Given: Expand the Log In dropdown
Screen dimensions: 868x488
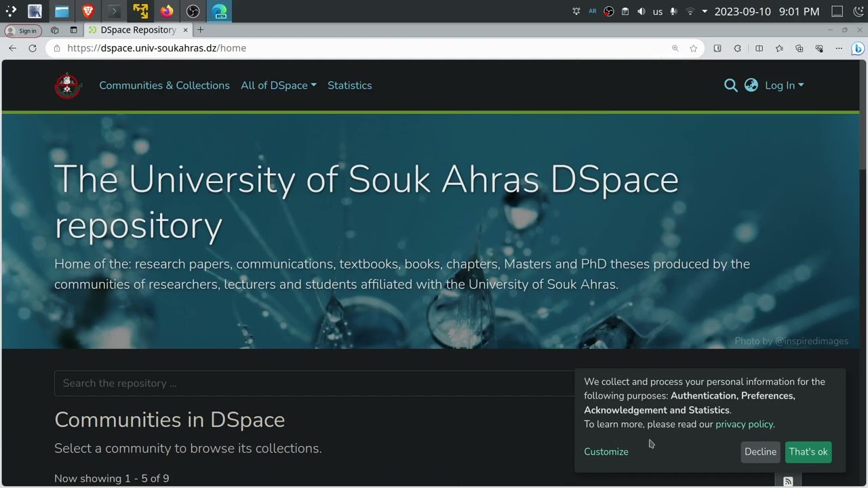Looking at the screenshot, I should click(785, 85).
